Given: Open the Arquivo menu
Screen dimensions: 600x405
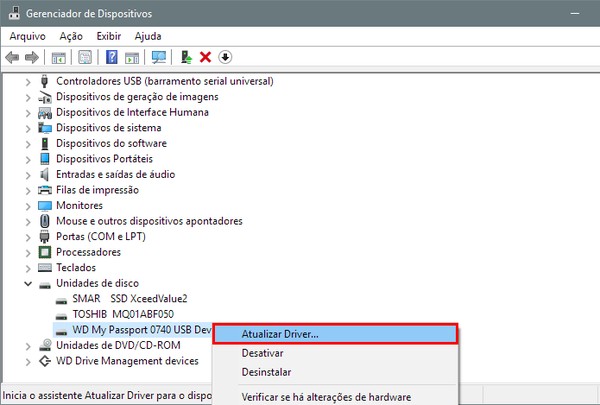Looking at the screenshot, I should tap(28, 36).
